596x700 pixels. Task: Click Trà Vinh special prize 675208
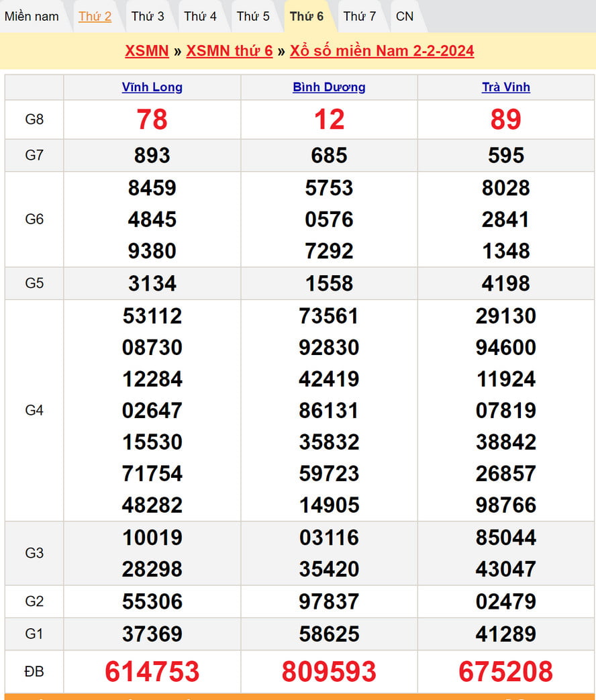click(x=506, y=671)
